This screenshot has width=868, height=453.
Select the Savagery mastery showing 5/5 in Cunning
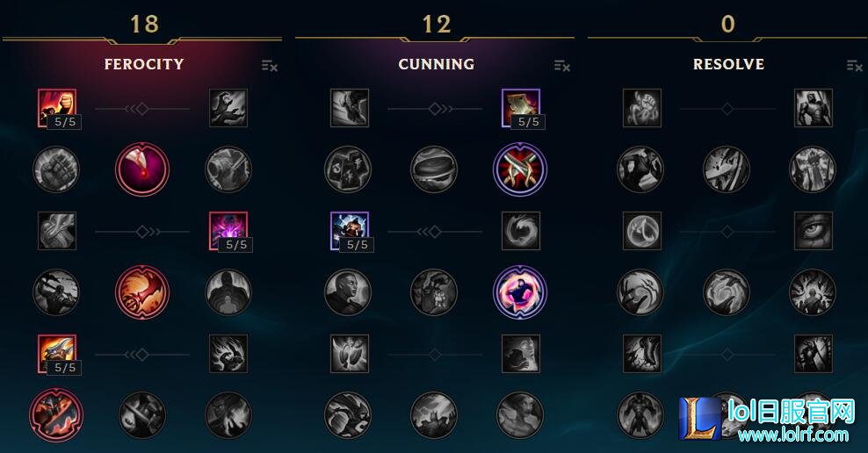(x=520, y=108)
